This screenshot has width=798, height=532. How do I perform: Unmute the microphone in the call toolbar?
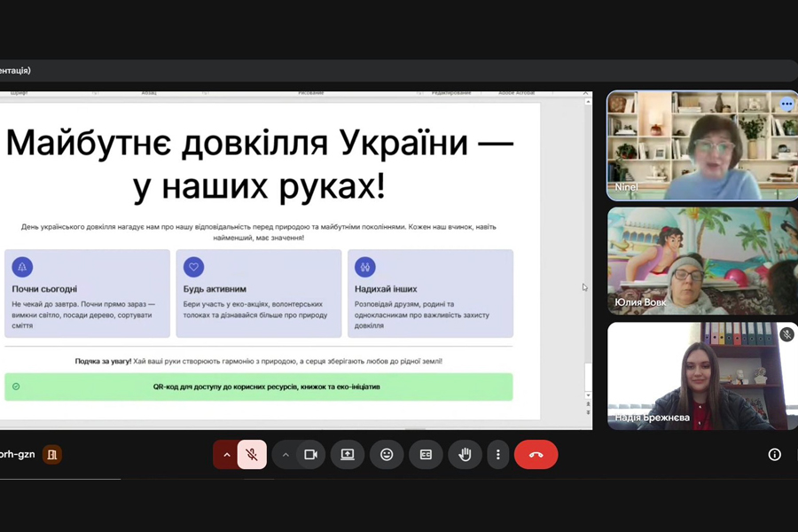252,455
